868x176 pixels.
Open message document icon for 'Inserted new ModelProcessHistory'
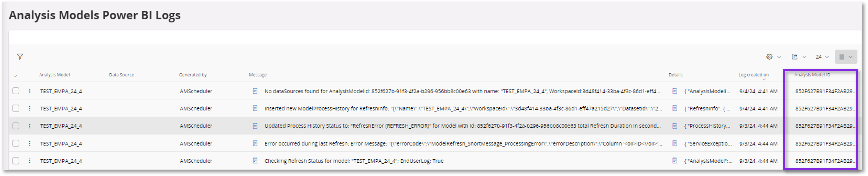click(255, 108)
